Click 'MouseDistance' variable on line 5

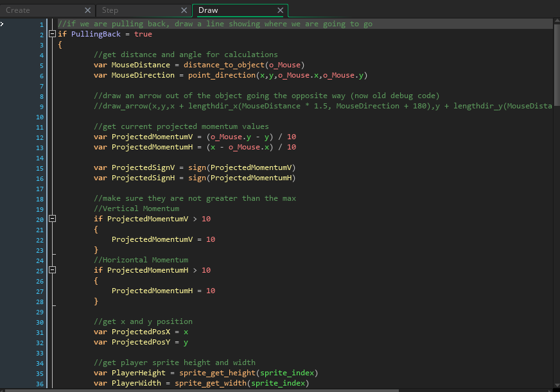(141, 65)
